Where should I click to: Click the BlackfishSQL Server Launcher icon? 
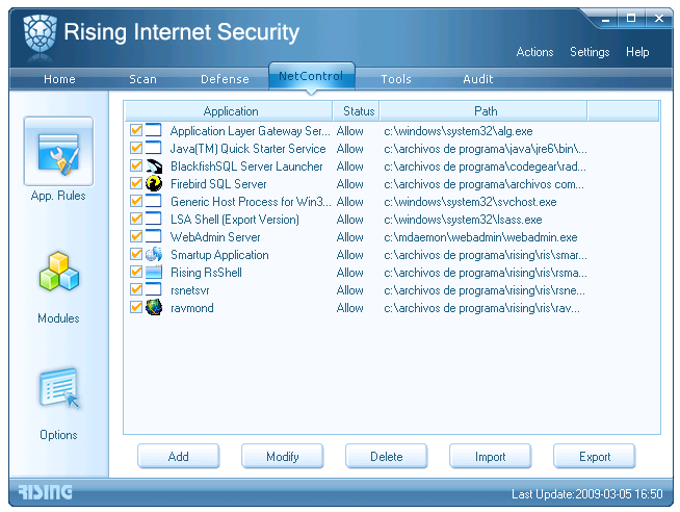coord(154,166)
